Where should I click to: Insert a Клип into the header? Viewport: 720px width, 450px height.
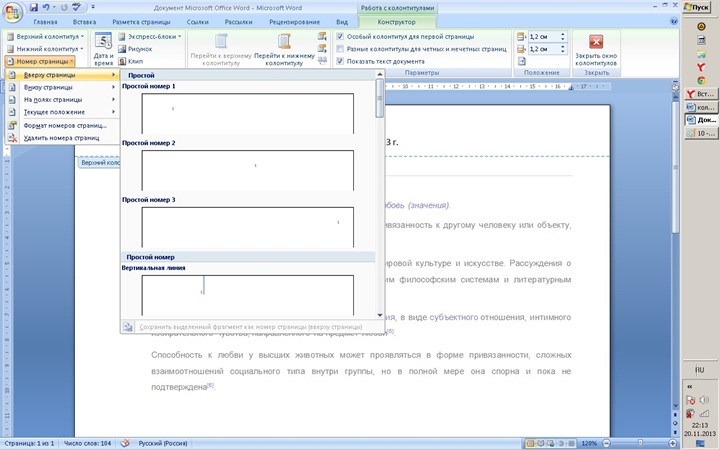coord(130,61)
